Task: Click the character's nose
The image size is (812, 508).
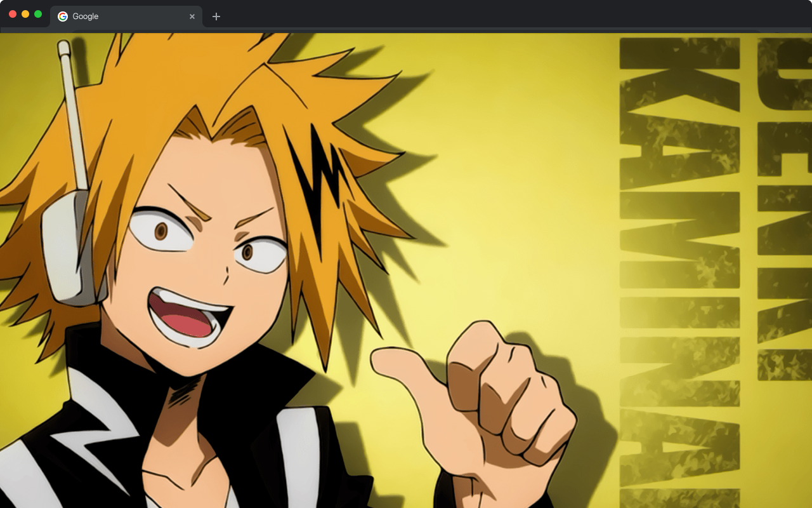Action: [x=225, y=276]
